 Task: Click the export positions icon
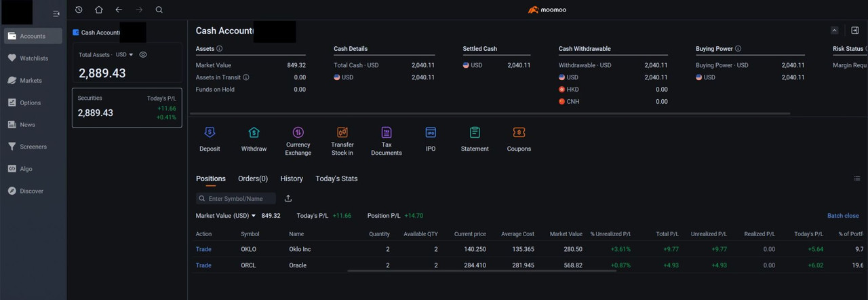tap(288, 198)
